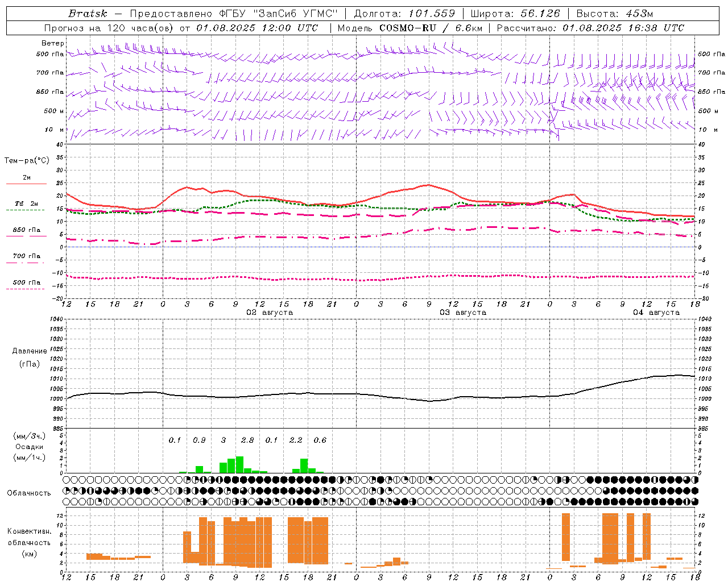728x582 pixels.
Task: Click the 'Облачность' cloud cover label
Action: coord(29,493)
